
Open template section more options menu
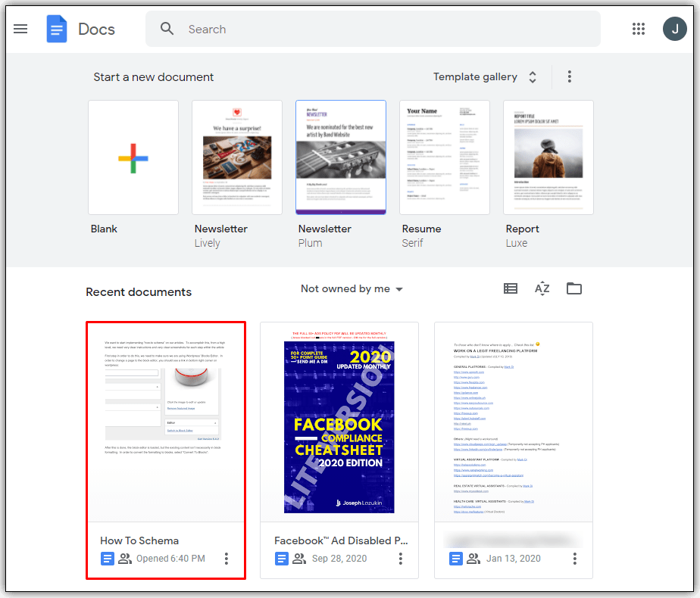tap(570, 76)
